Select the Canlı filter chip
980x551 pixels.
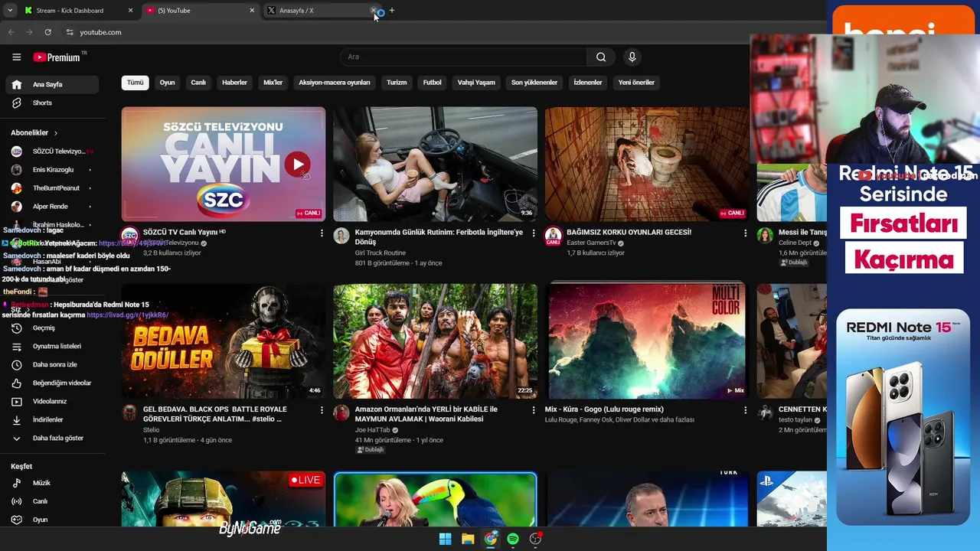(x=198, y=83)
